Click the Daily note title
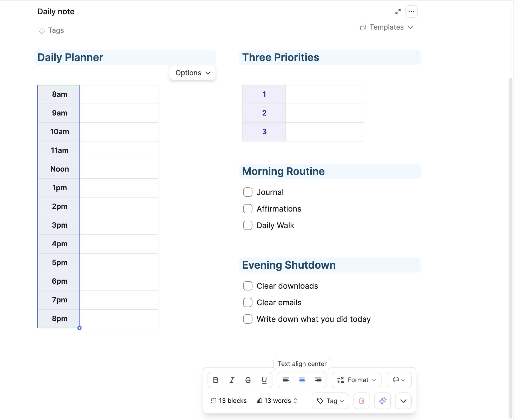514x420 pixels. [56, 12]
